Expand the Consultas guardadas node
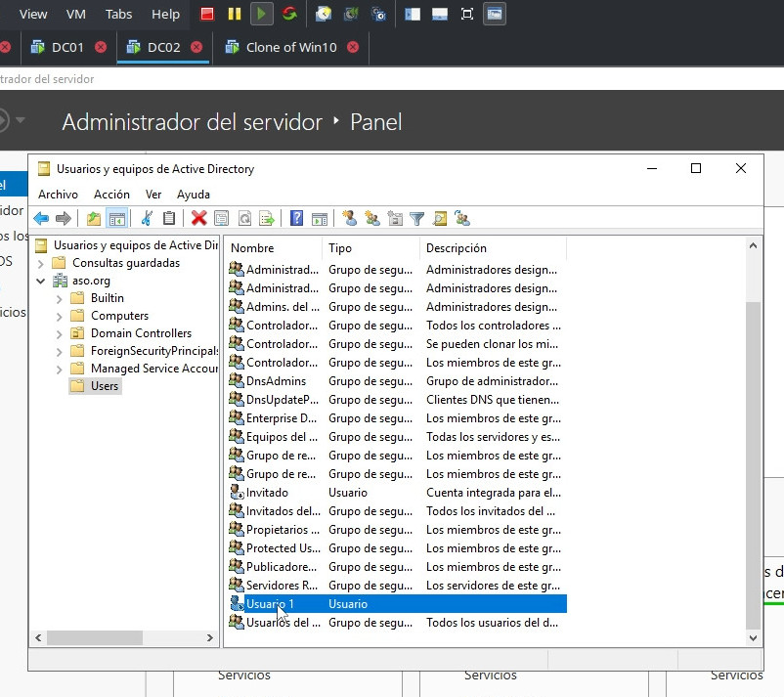Viewport: 784px width, 697px height. (x=40, y=263)
